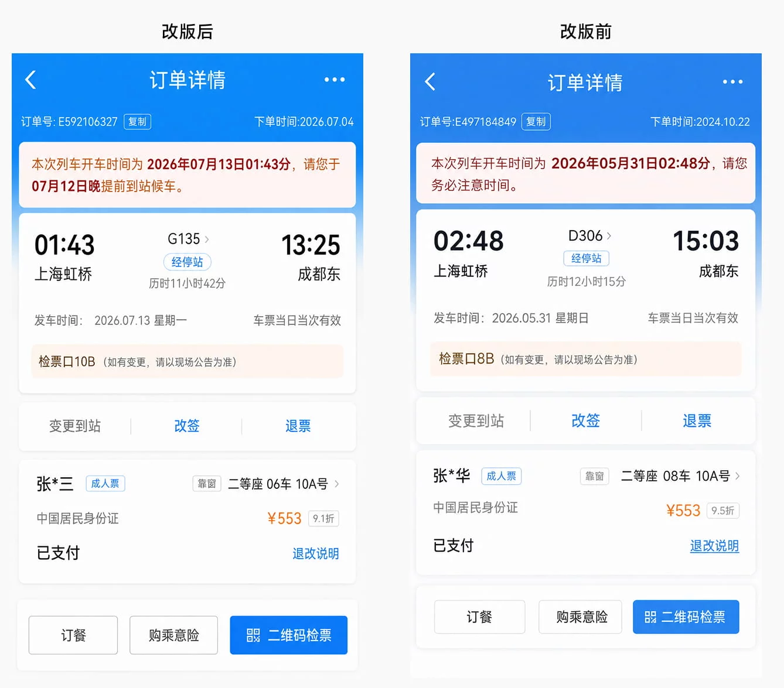Open train G135 details chevron

[x=207, y=239]
